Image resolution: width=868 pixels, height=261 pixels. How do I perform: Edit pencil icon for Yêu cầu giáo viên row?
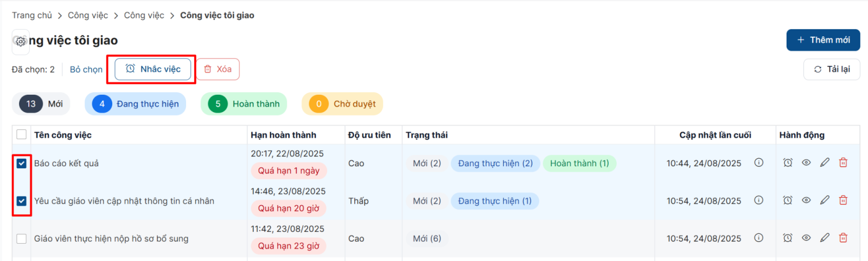(x=825, y=200)
